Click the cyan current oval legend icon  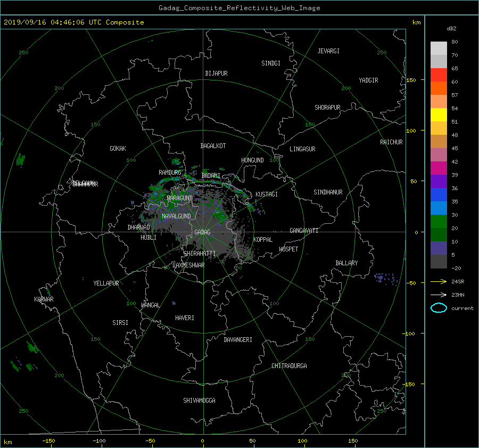[439, 308]
